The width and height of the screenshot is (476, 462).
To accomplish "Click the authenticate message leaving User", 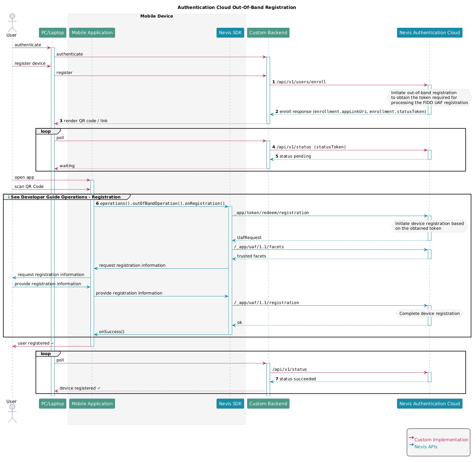I will pyautogui.click(x=28, y=45).
